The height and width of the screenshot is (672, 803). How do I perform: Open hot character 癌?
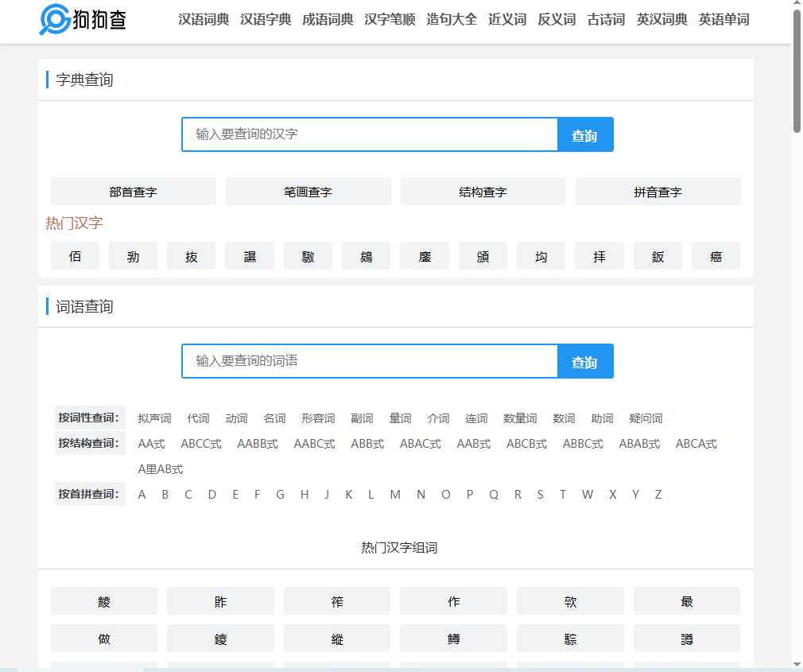tap(716, 255)
